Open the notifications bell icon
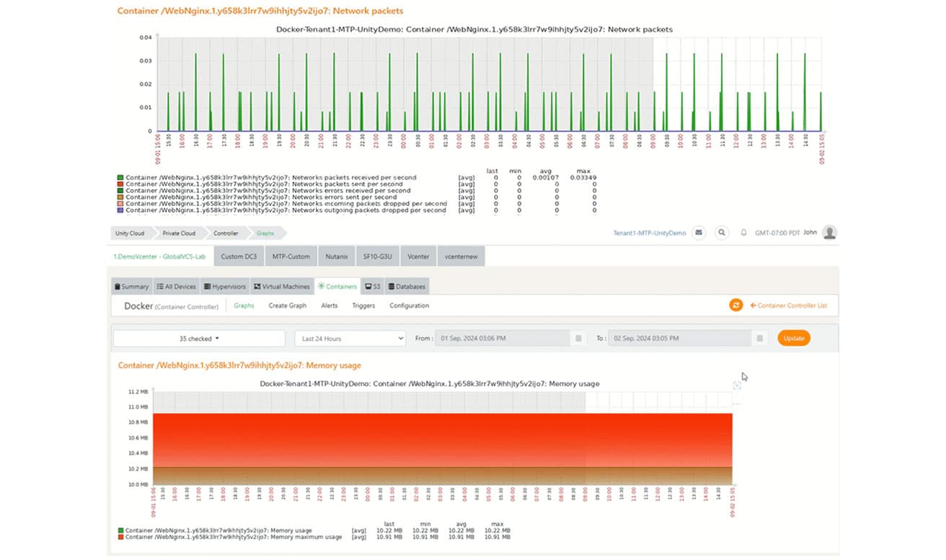The height and width of the screenshot is (560, 946). pyautogui.click(x=743, y=233)
